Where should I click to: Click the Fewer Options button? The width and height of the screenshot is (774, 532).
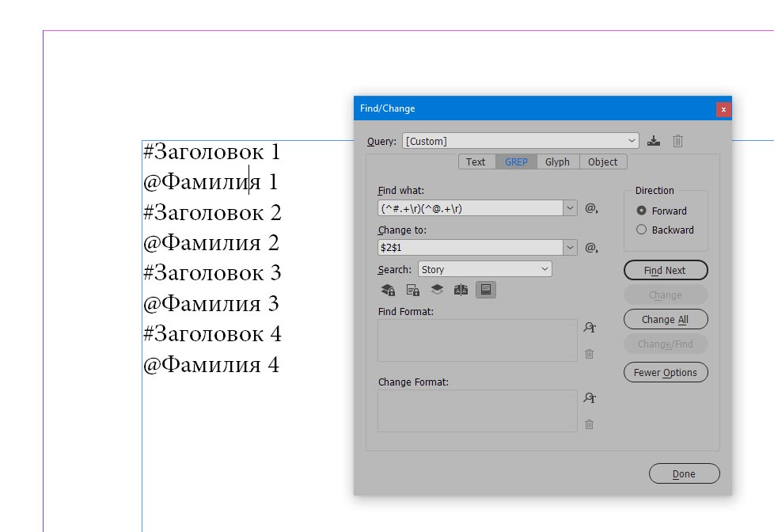[666, 372]
